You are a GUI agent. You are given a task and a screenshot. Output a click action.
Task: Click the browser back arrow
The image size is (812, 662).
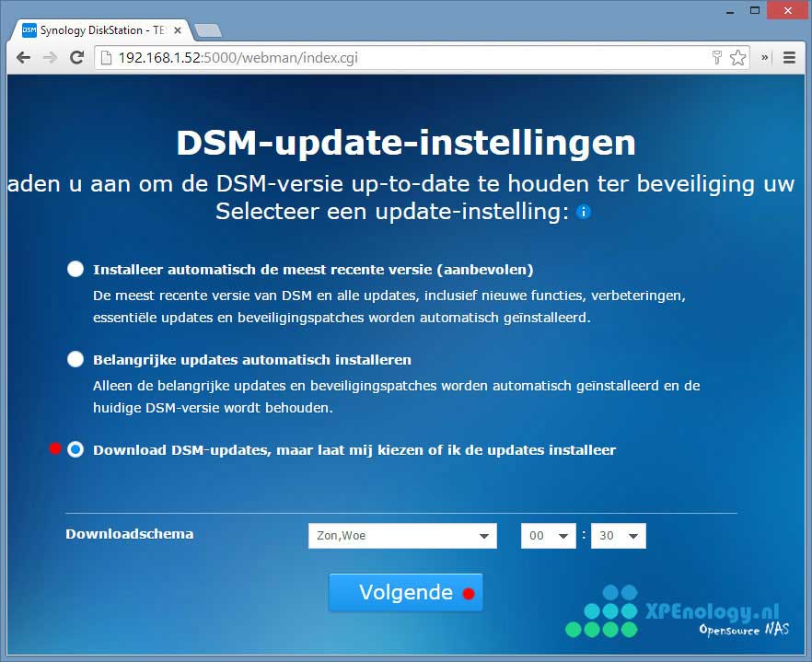(x=23, y=57)
